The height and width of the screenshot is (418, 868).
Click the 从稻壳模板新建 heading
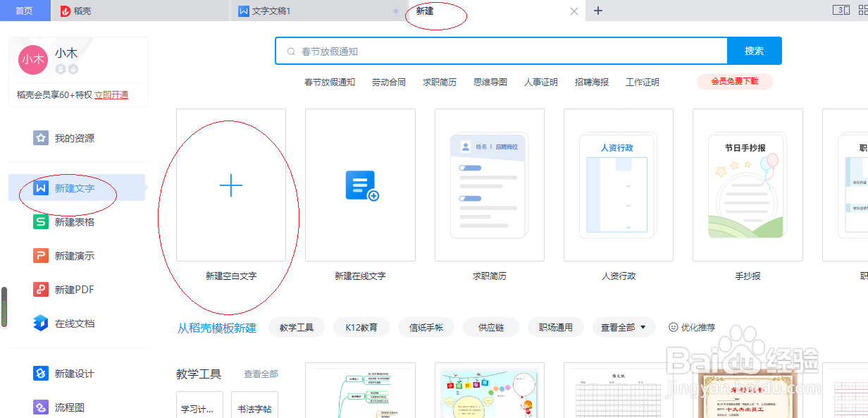point(217,328)
